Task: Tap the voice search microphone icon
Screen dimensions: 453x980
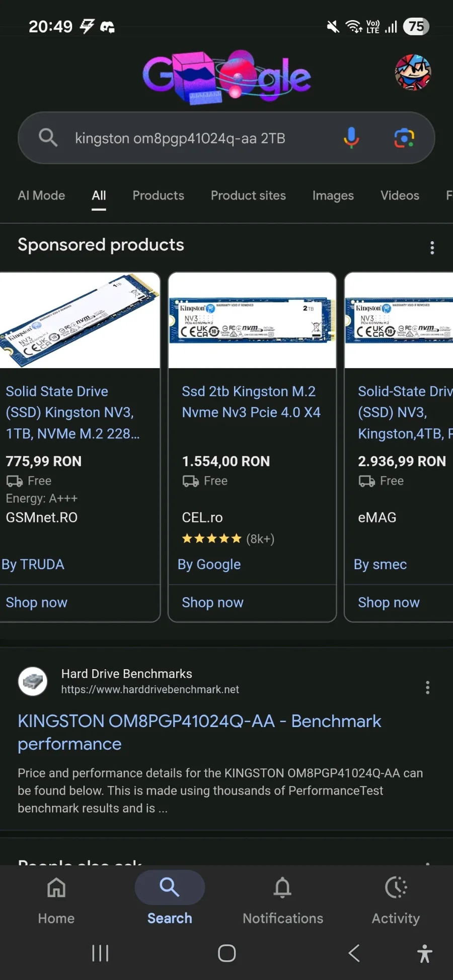Action: (351, 138)
